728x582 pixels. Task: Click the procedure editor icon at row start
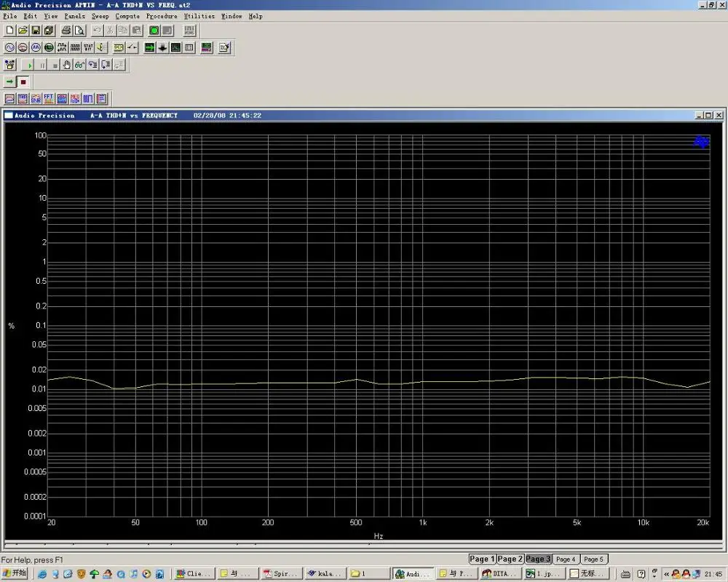[x=9, y=65]
